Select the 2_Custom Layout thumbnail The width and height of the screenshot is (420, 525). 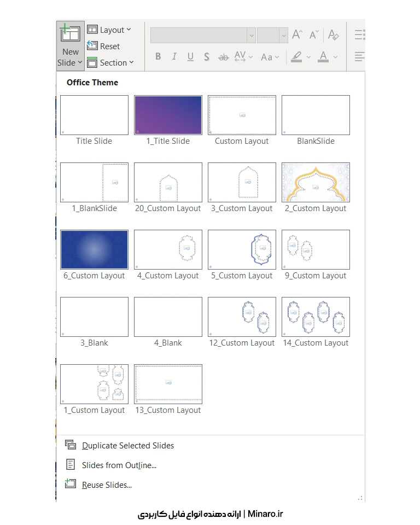point(316,183)
